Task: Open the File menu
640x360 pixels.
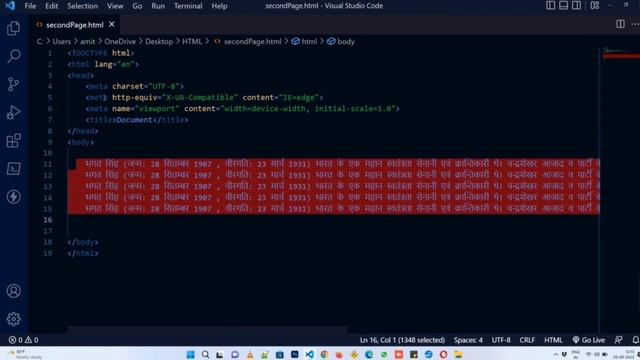Action: point(30,6)
